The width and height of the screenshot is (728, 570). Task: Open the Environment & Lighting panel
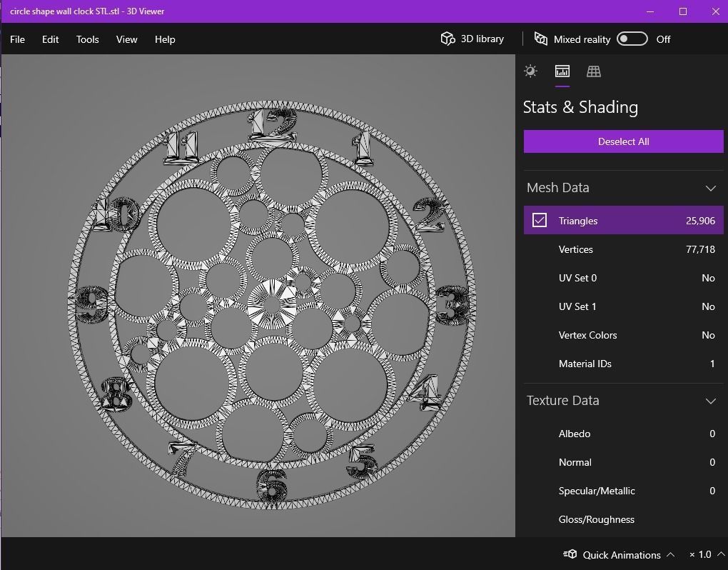(530, 71)
